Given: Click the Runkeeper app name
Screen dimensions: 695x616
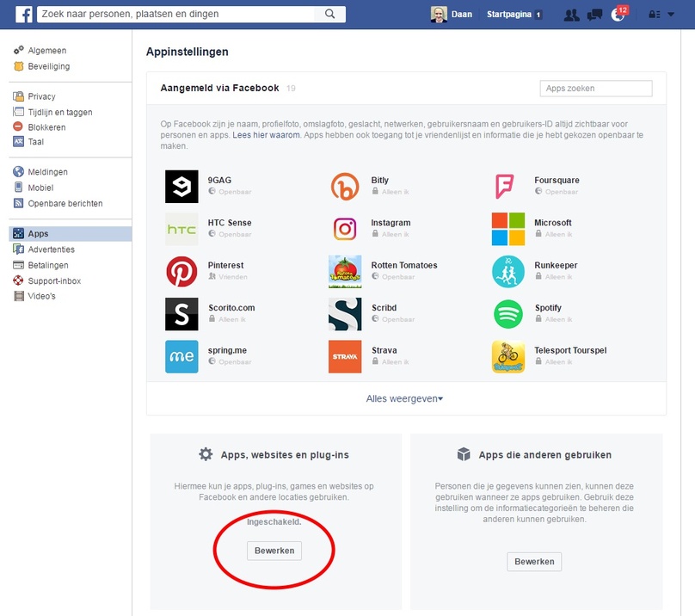Looking at the screenshot, I should coord(556,265).
